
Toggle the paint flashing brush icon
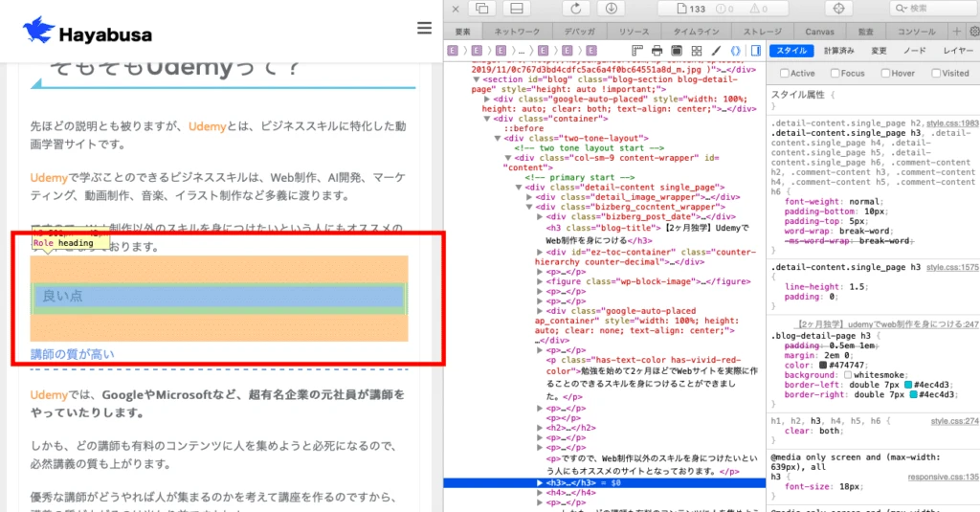[716, 51]
